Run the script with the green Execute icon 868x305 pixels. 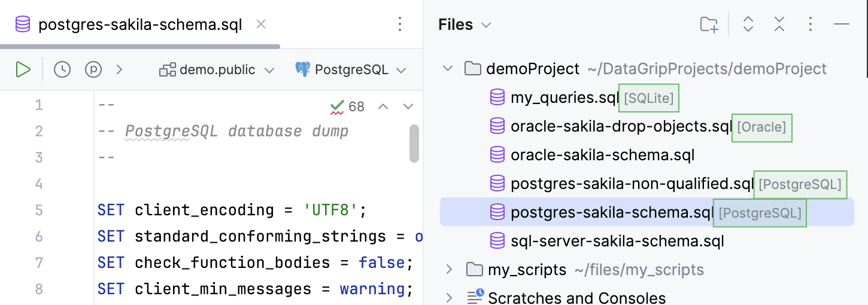click(23, 69)
